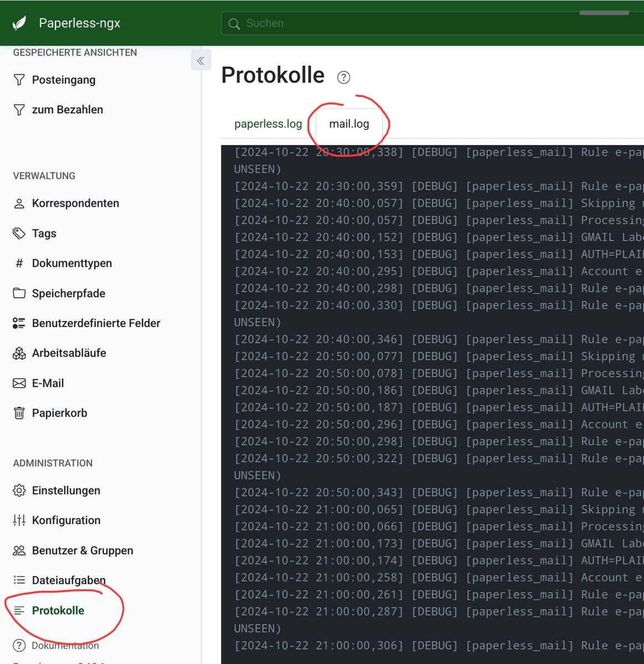Click log line timestamped 20:40:00,152
The image size is (644, 664).
[439, 237]
